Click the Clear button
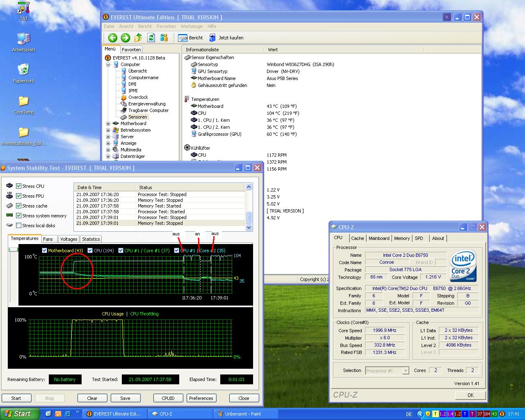 tap(92, 398)
